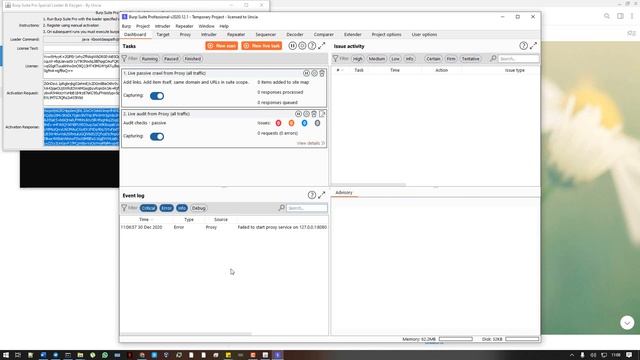Screen dimensions: 640x360
Task: Delete the live audit from Proxy task
Action: [x=314, y=114]
